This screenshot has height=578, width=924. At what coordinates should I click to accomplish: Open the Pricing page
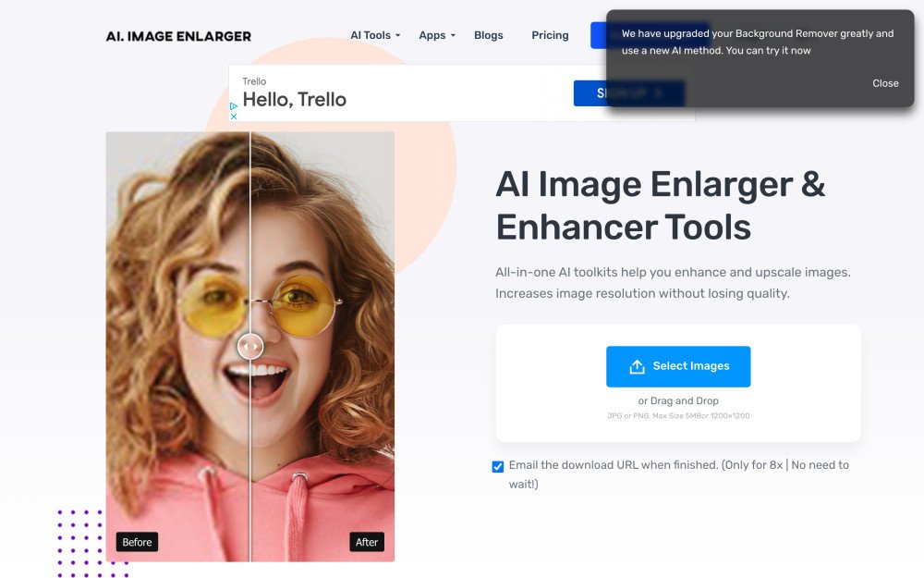[x=549, y=35]
